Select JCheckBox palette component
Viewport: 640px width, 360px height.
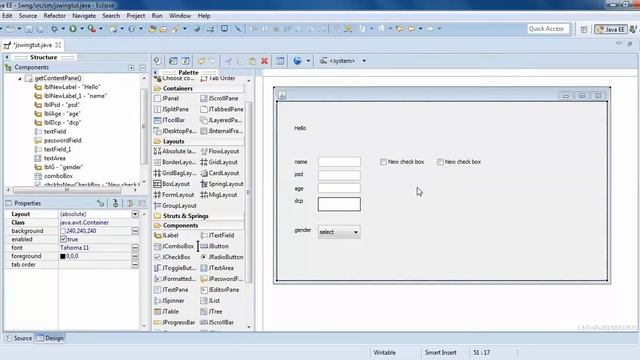(172, 257)
